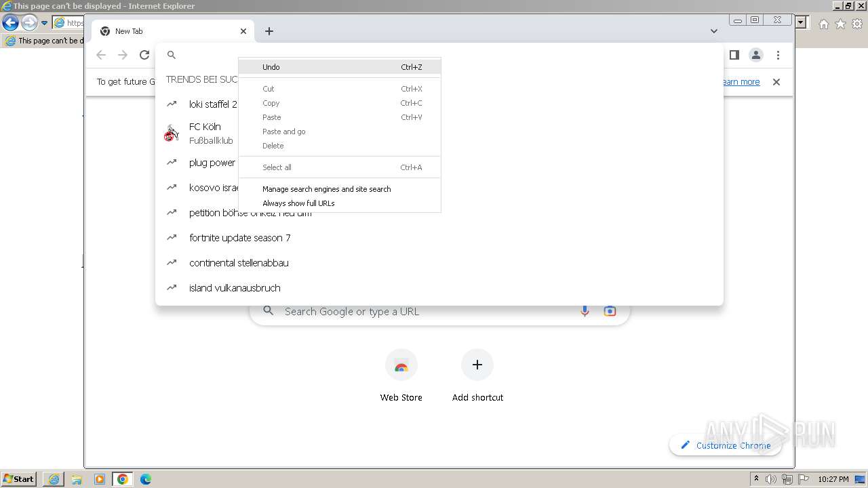Start voice search with microphone icon

point(585,311)
